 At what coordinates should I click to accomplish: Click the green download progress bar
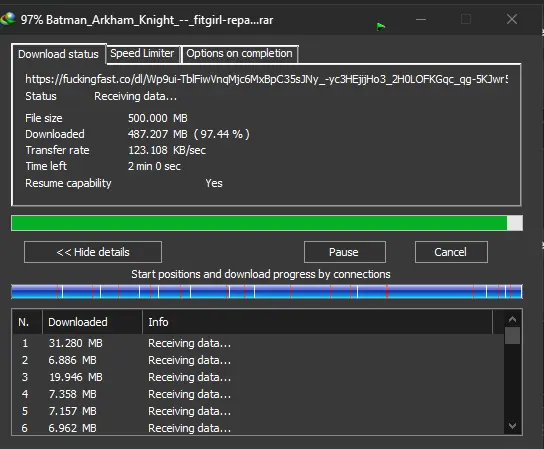tap(266, 223)
